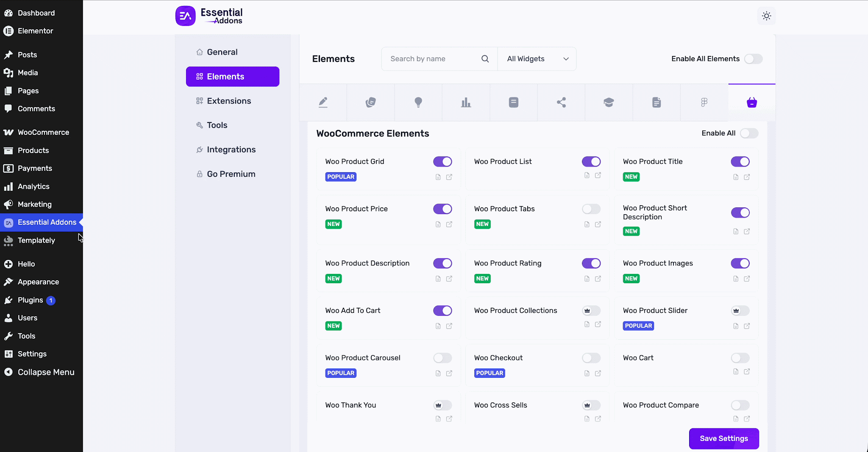Open WooCommerce admin menu

point(42,132)
